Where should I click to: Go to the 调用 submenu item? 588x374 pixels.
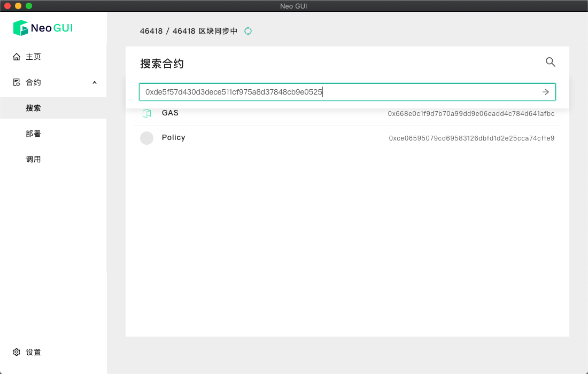33,159
